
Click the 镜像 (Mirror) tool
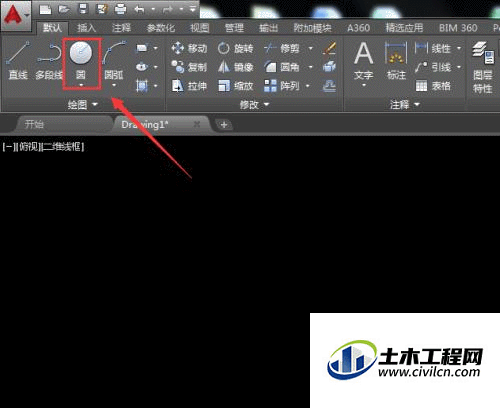(236, 67)
